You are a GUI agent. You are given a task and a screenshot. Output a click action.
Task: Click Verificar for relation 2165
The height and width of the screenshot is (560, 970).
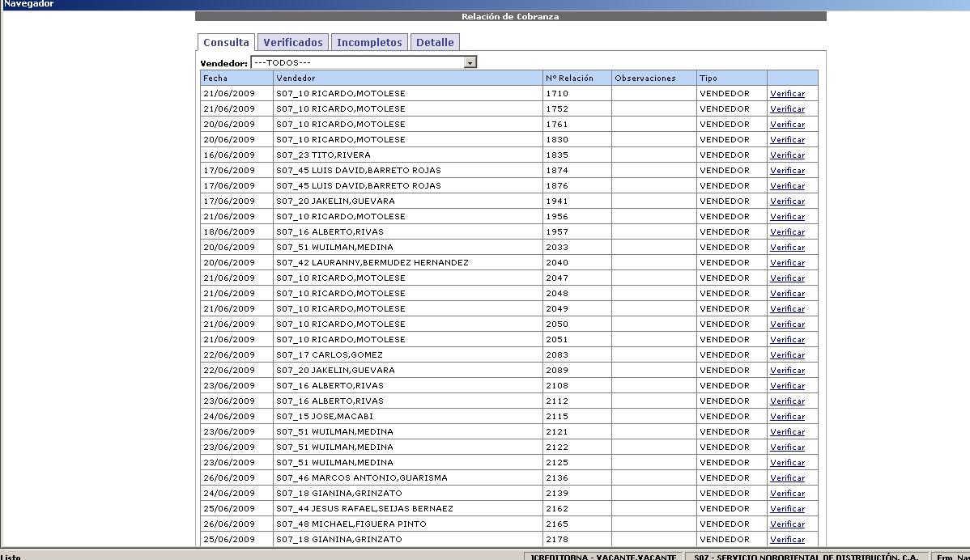pos(788,524)
